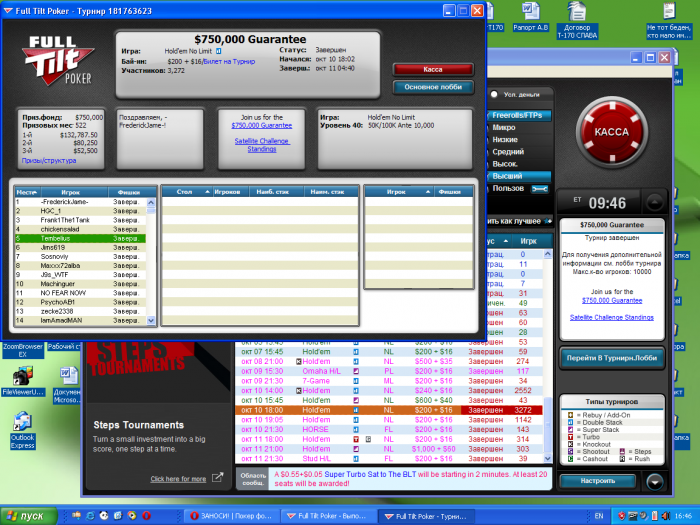Click the red shield antivirus tray icon
This screenshot has height=525, width=700.
pyautogui.click(x=622, y=516)
